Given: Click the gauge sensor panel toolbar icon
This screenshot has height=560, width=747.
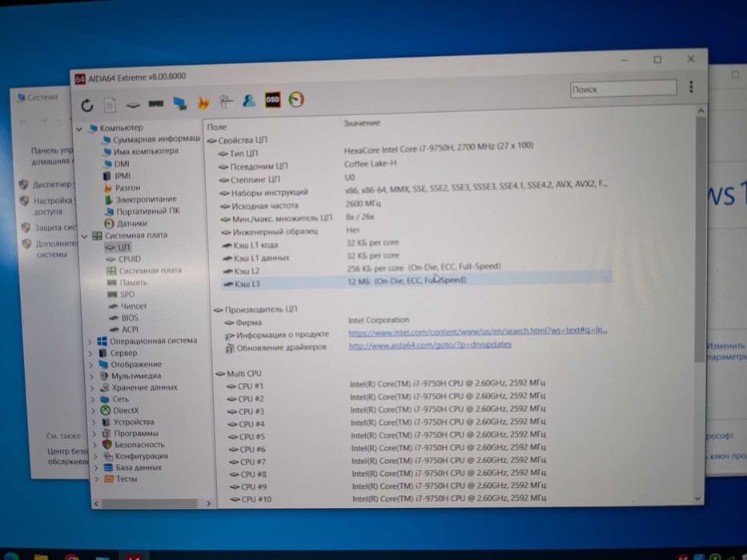Looking at the screenshot, I should (296, 99).
